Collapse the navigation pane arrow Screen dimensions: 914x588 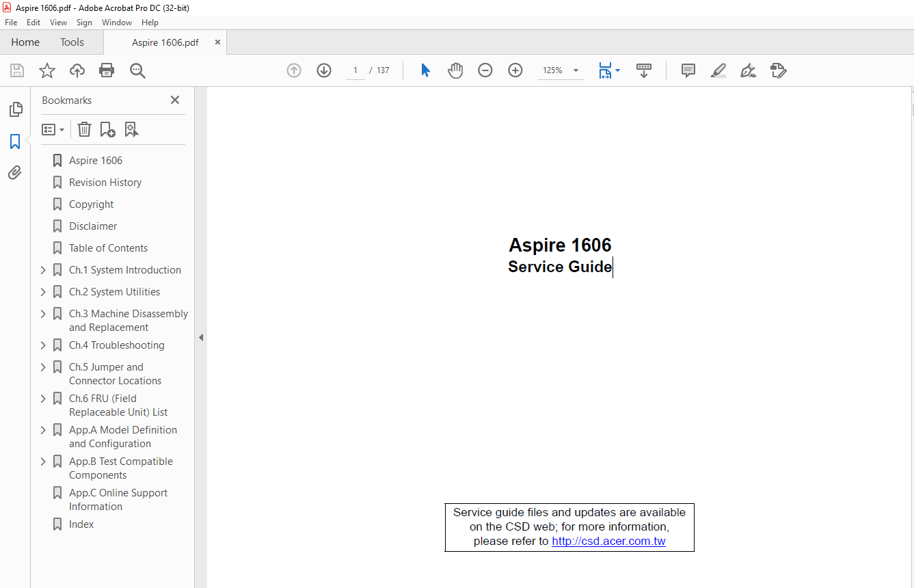point(201,337)
